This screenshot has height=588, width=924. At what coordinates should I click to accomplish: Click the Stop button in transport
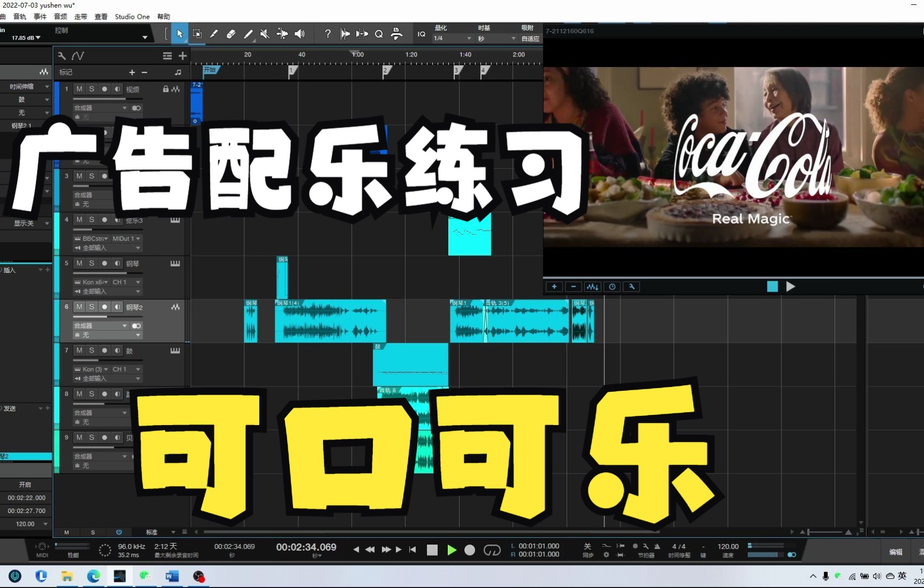(432, 550)
